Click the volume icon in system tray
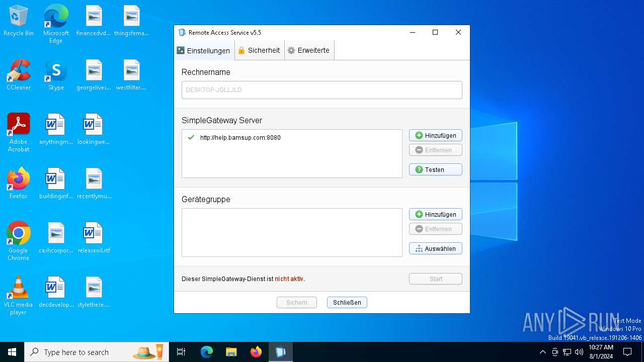 579,352
